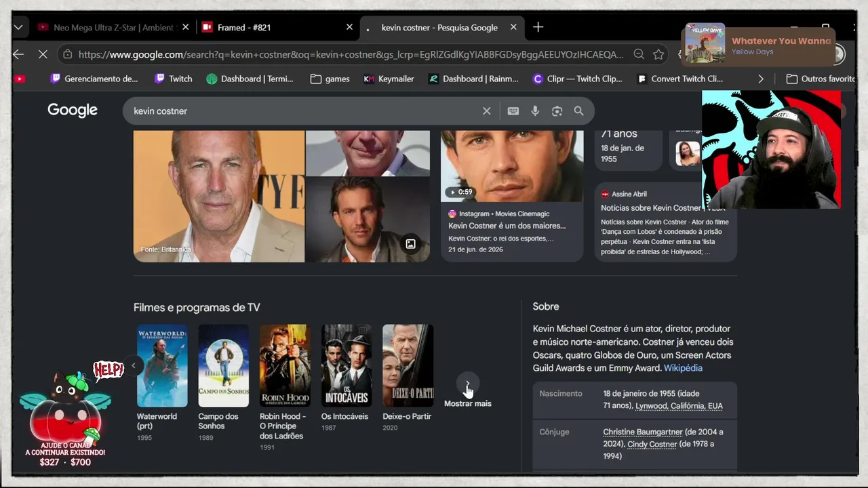Select the kevin costner Pesquisa Google tab
Image resolution: width=868 pixels, height=488 pixels.
point(439,28)
